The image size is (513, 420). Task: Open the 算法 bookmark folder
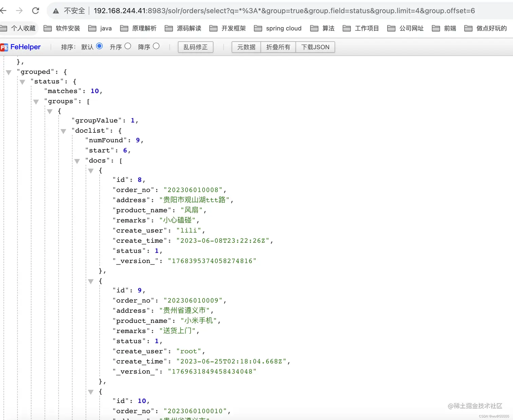(322, 28)
